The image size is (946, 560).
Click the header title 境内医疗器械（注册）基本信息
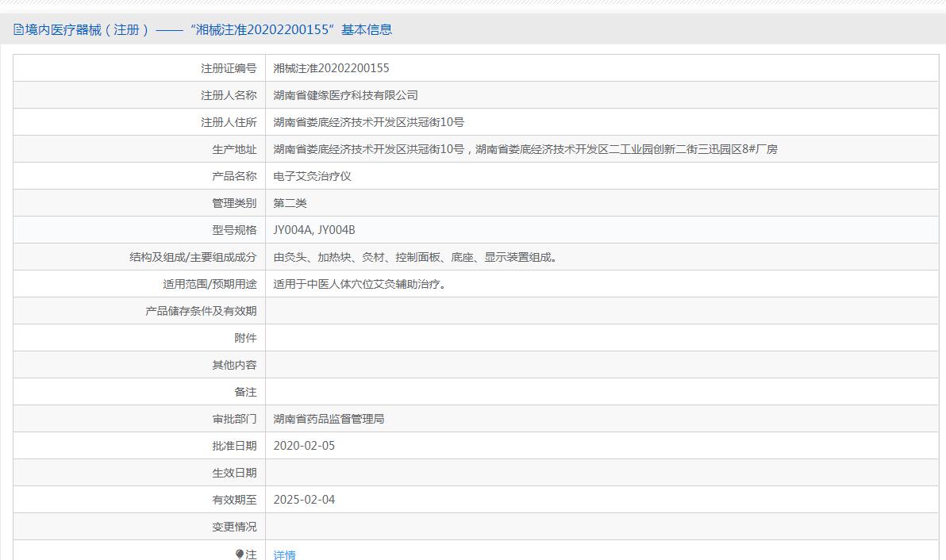coord(208,29)
